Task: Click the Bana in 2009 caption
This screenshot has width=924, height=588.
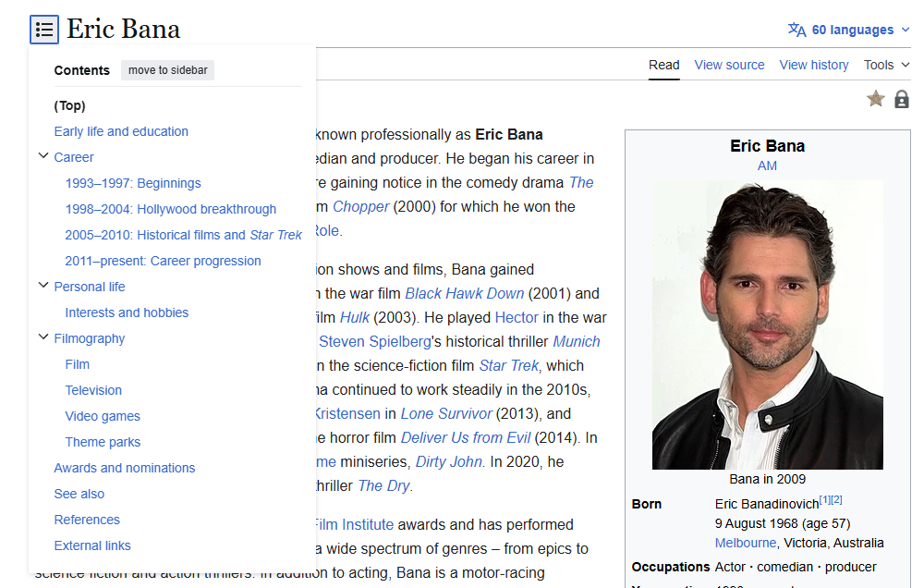Action: pyautogui.click(x=767, y=480)
